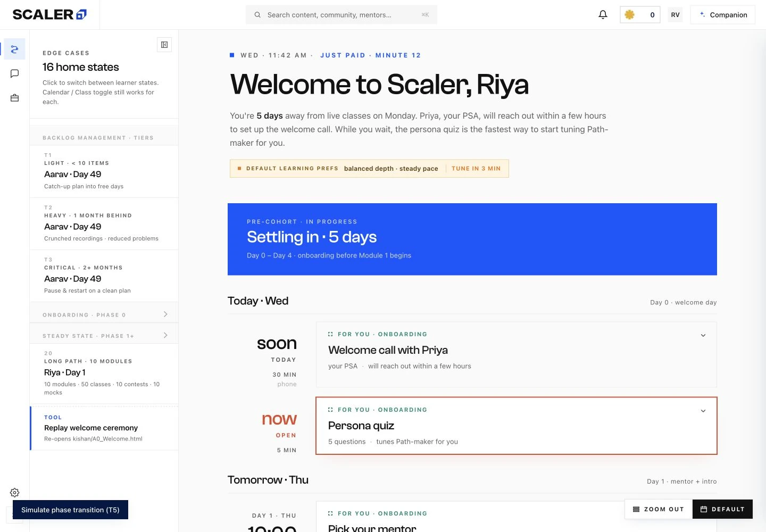Screen dimensions: 766x532
Task: Open the RV profile avatar
Action: [675, 15]
